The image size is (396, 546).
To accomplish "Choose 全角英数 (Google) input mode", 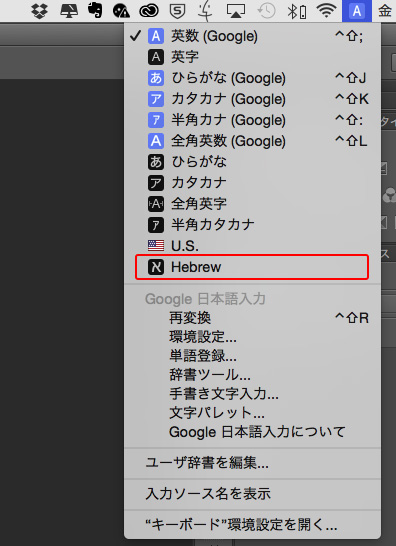I will click(252, 141).
